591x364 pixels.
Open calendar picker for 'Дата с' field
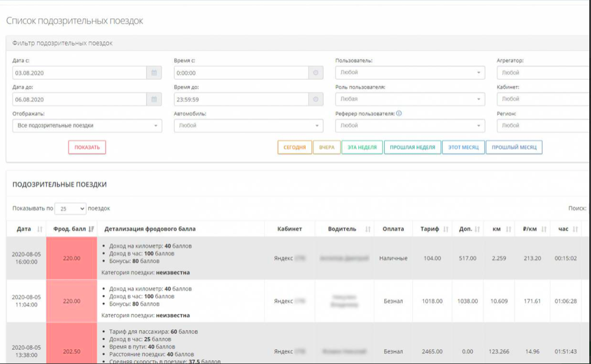154,73
